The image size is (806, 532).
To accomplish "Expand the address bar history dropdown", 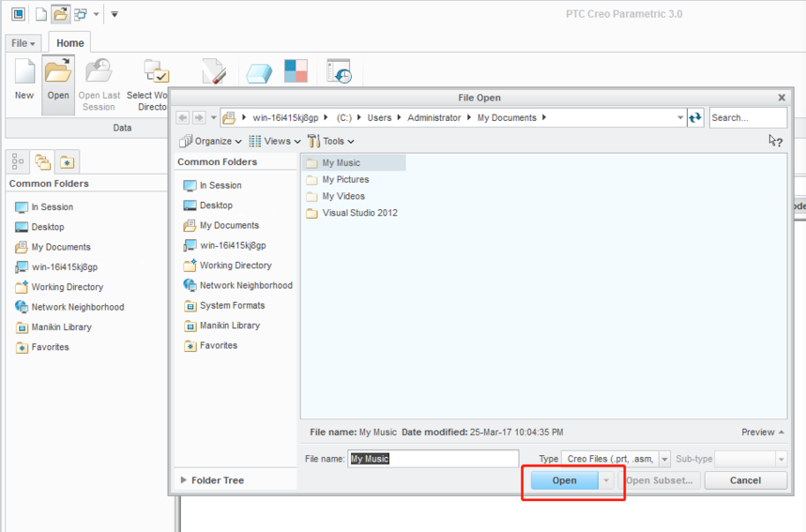I will coord(680,117).
